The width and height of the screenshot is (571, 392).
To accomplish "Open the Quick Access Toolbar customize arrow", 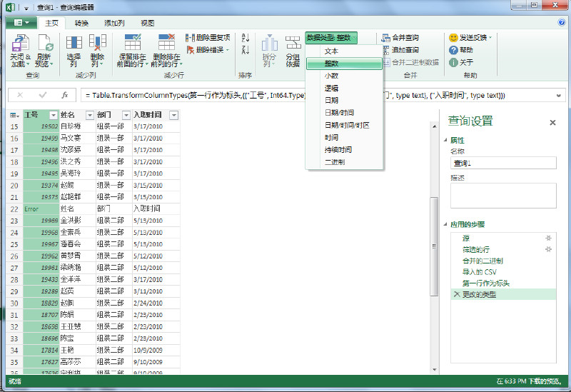I will pyautogui.click(x=26, y=8).
